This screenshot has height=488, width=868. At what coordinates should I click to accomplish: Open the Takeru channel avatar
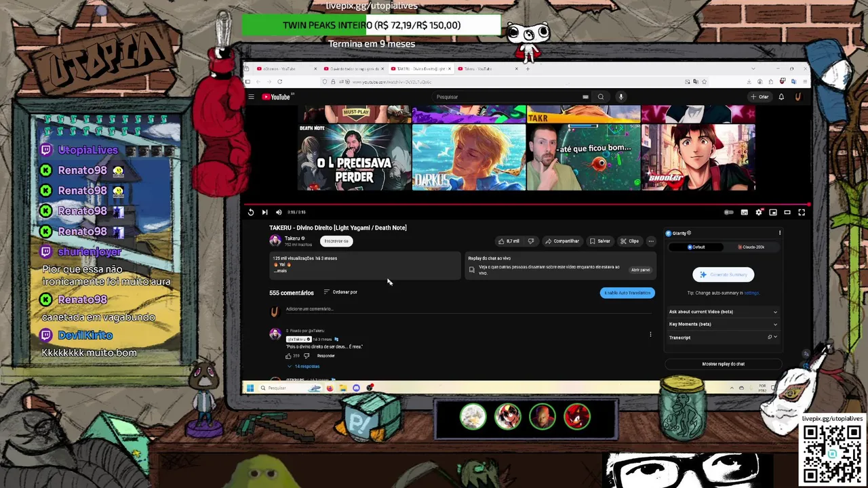point(275,241)
